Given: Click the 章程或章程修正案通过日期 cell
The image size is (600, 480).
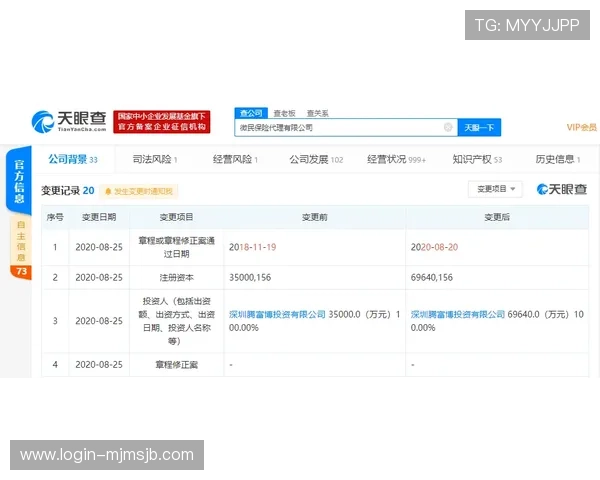Looking at the screenshot, I should [176, 247].
